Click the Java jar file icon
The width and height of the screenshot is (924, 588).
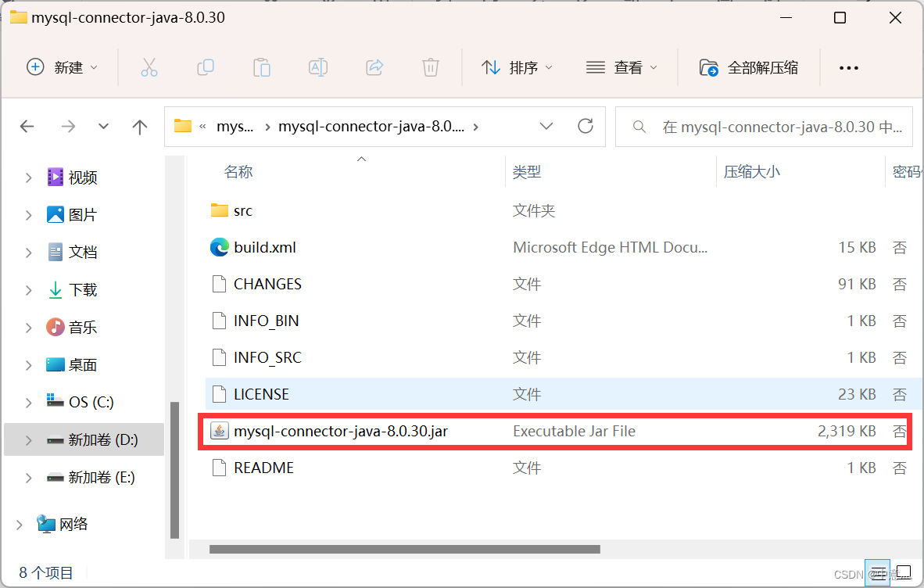[219, 432]
